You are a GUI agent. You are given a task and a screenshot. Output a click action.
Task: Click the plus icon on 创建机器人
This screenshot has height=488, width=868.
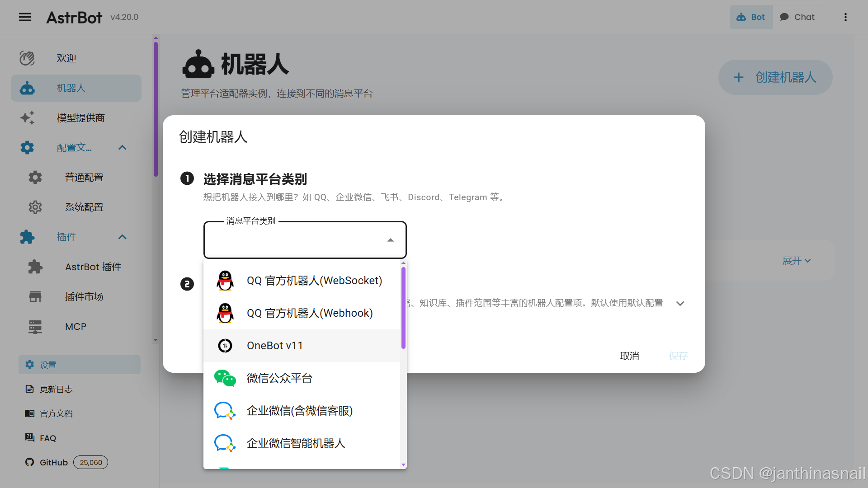pyautogui.click(x=739, y=77)
